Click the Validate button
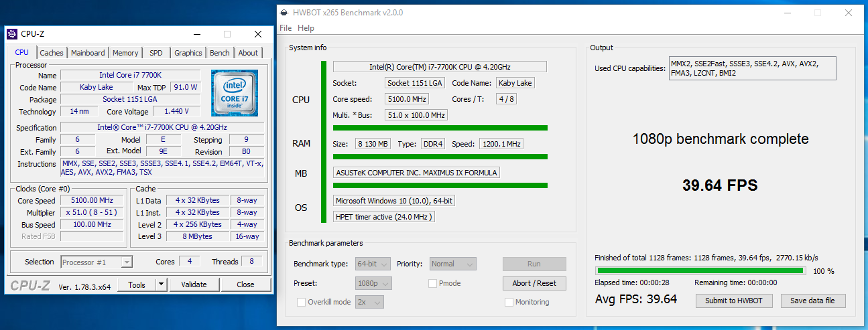 coord(194,284)
